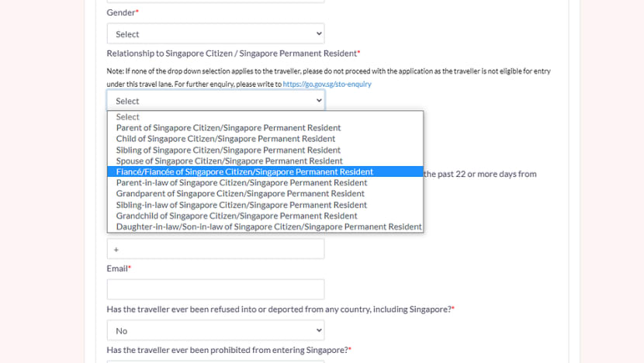Choose the blank 'Select' option in list

[265, 117]
